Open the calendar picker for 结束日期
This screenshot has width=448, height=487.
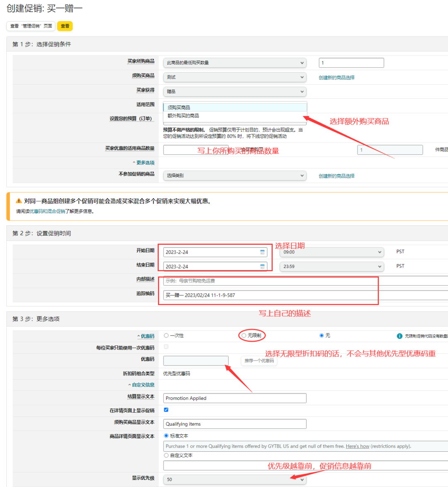(x=263, y=267)
